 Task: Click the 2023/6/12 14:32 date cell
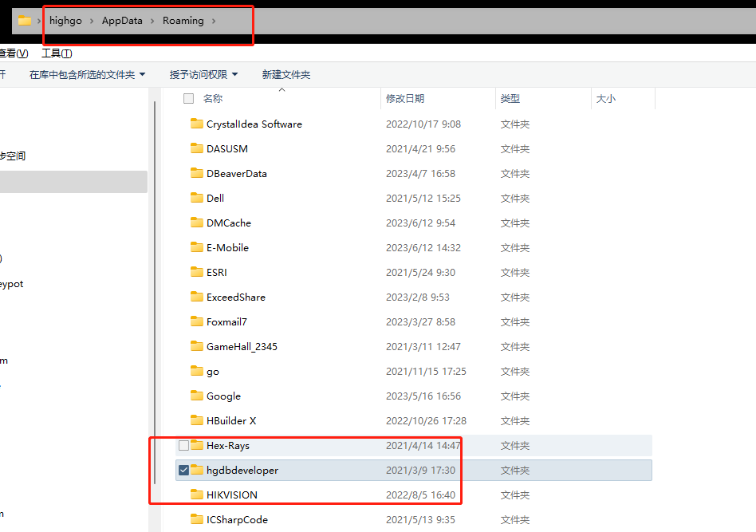click(x=423, y=247)
